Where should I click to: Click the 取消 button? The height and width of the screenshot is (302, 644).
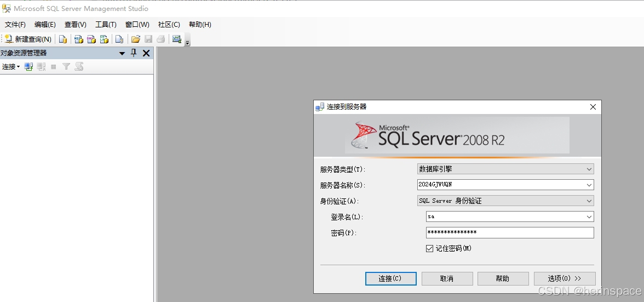click(x=447, y=278)
